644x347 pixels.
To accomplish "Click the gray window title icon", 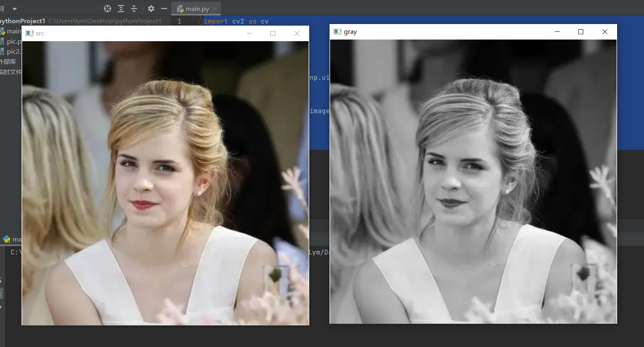I will coord(337,32).
